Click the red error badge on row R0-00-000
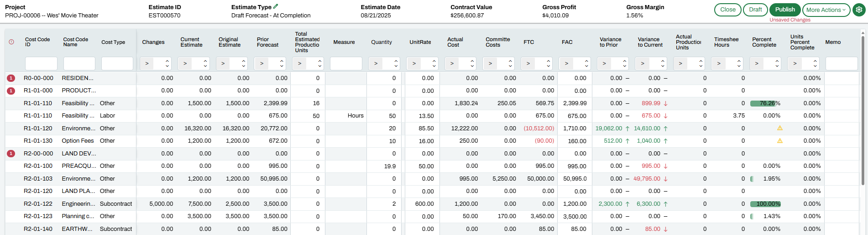The width and height of the screenshot is (868, 235). click(11, 78)
